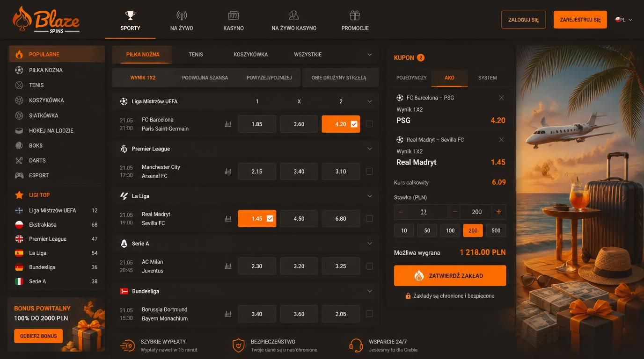Click the Sporty trophy icon
644x359 pixels.
130,15
